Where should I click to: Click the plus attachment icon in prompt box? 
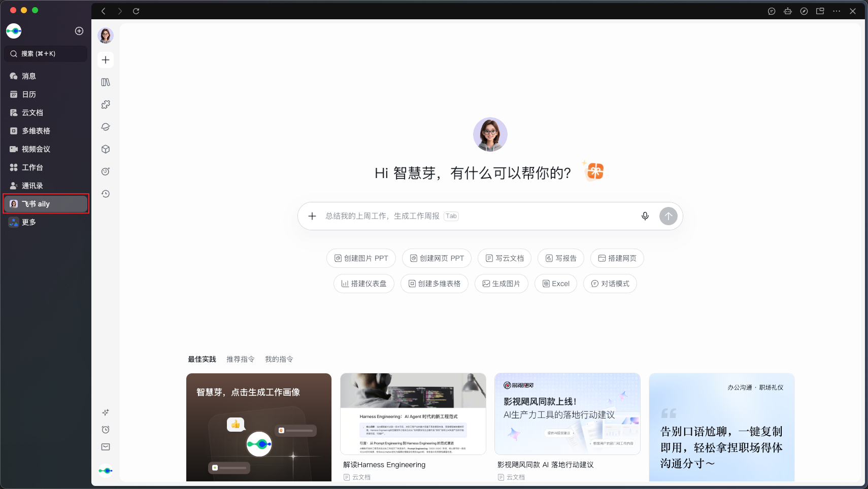point(312,216)
